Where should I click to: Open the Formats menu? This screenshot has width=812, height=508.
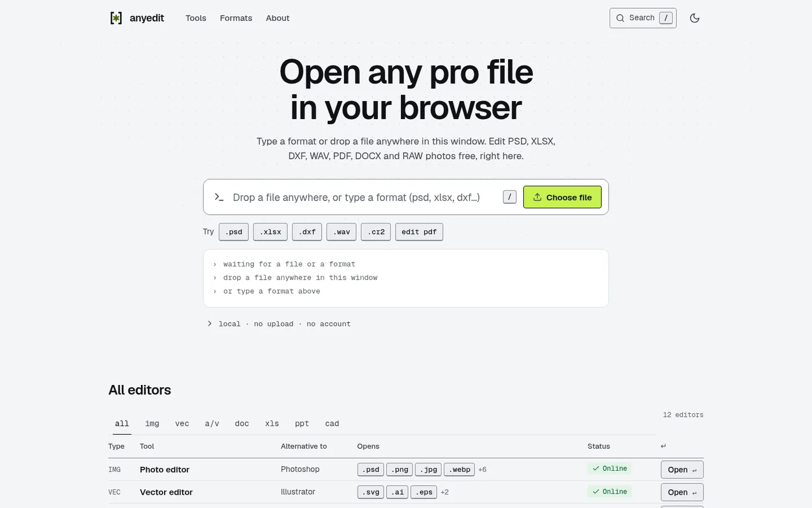[x=236, y=18]
